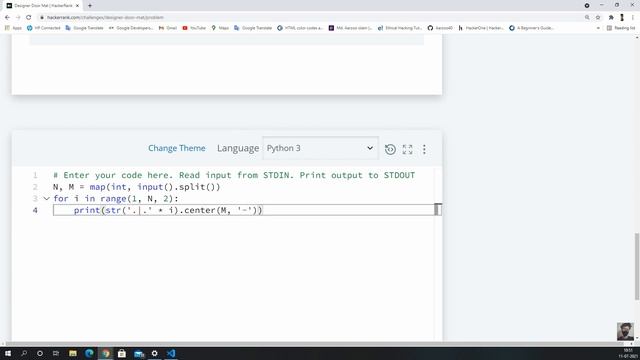Open the Python 3 language dropdown
640x360 pixels.
tap(320, 148)
